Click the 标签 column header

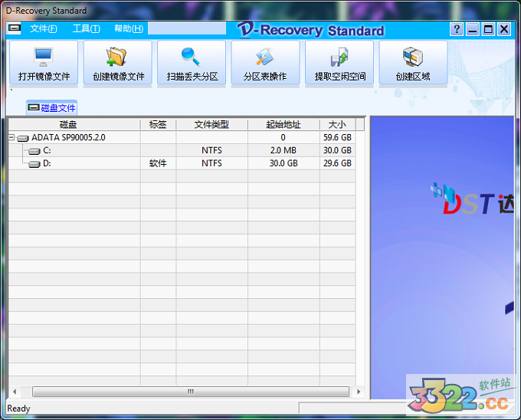pyautogui.click(x=158, y=125)
